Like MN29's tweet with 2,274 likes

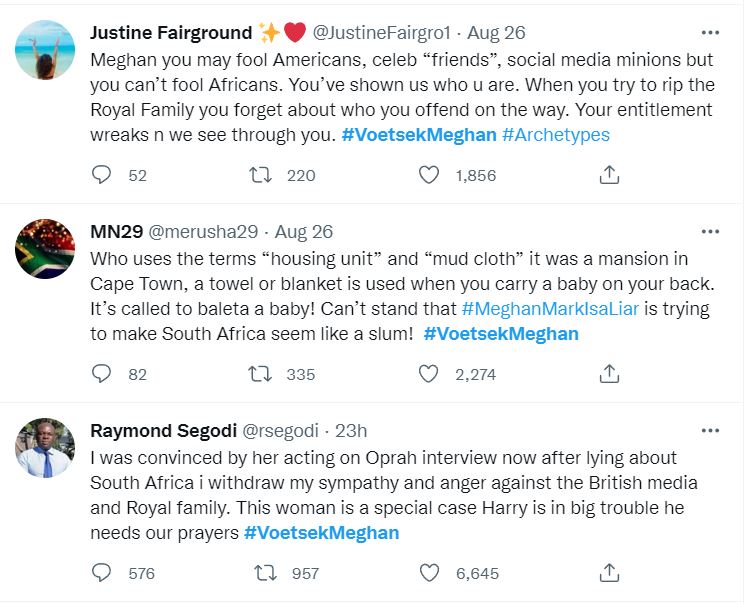[x=429, y=374]
